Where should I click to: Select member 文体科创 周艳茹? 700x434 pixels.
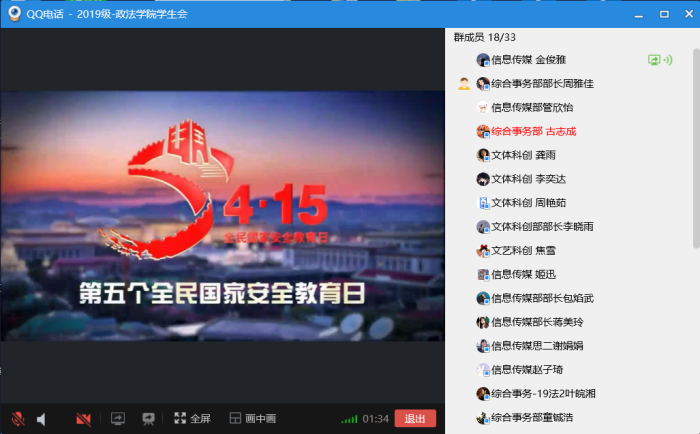[529, 203]
